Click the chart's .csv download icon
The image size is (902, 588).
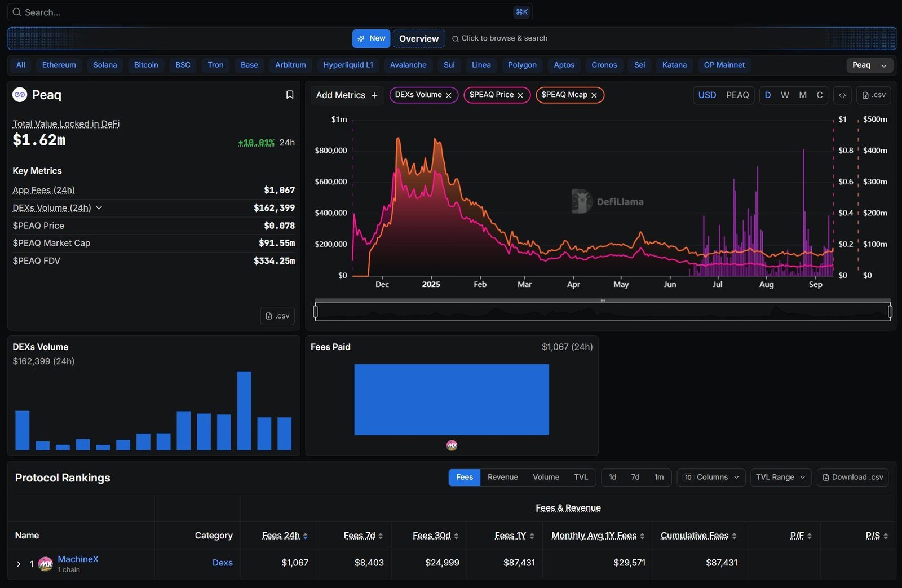pyautogui.click(x=874, y=95)
